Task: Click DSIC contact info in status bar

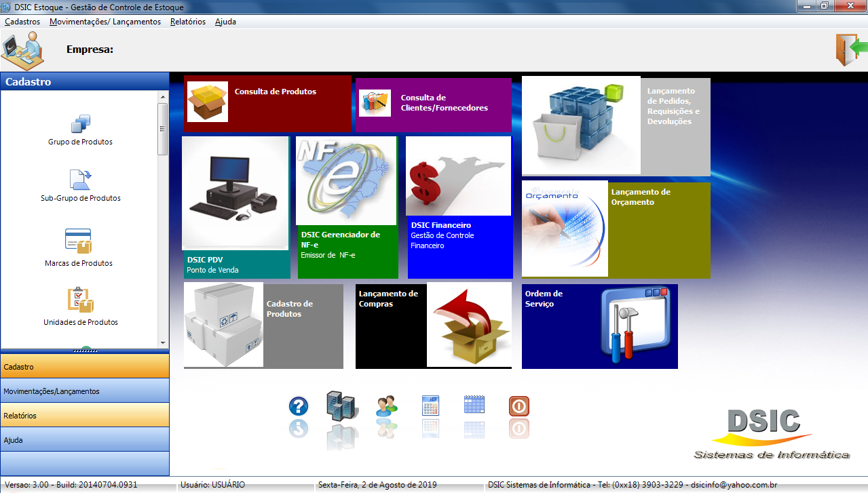Action: point(633,485)
